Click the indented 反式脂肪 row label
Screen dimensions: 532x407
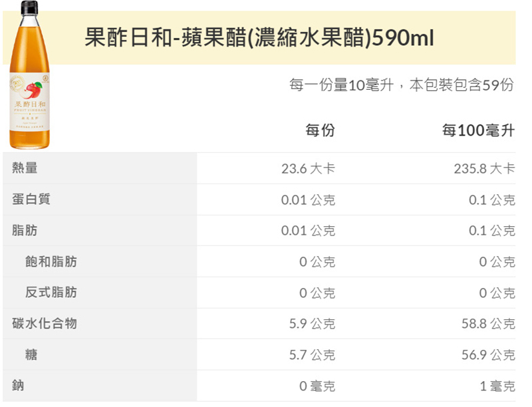51,293
